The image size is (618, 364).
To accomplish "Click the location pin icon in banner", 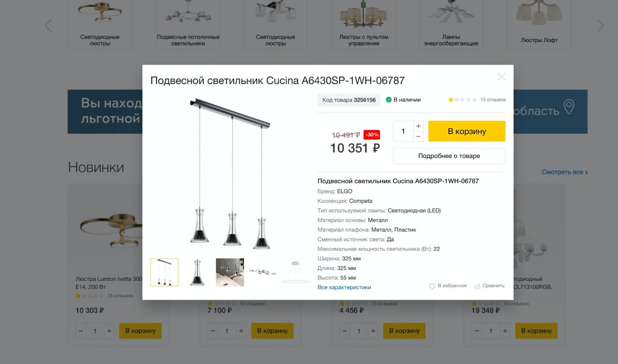I will (569, 107).
